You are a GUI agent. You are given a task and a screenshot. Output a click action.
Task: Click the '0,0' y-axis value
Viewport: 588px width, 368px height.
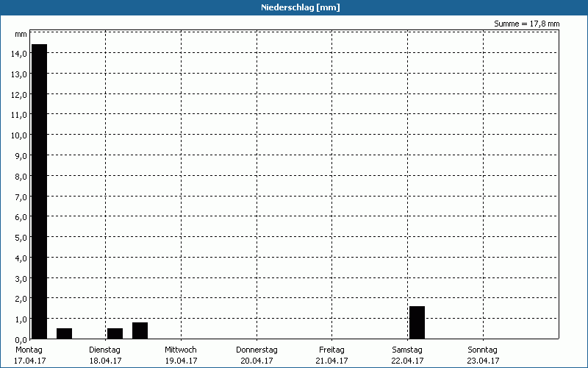21,340
